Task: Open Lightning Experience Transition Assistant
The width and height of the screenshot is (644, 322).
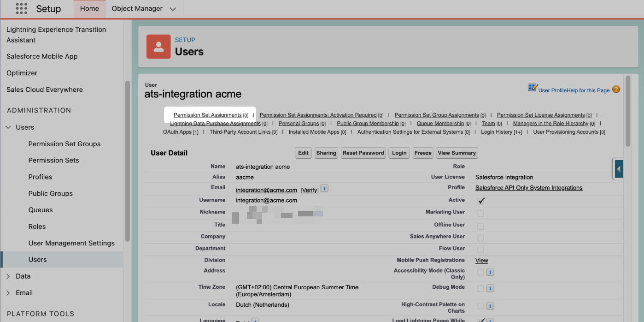Action: pyautogui.click(x=56, y=35)
